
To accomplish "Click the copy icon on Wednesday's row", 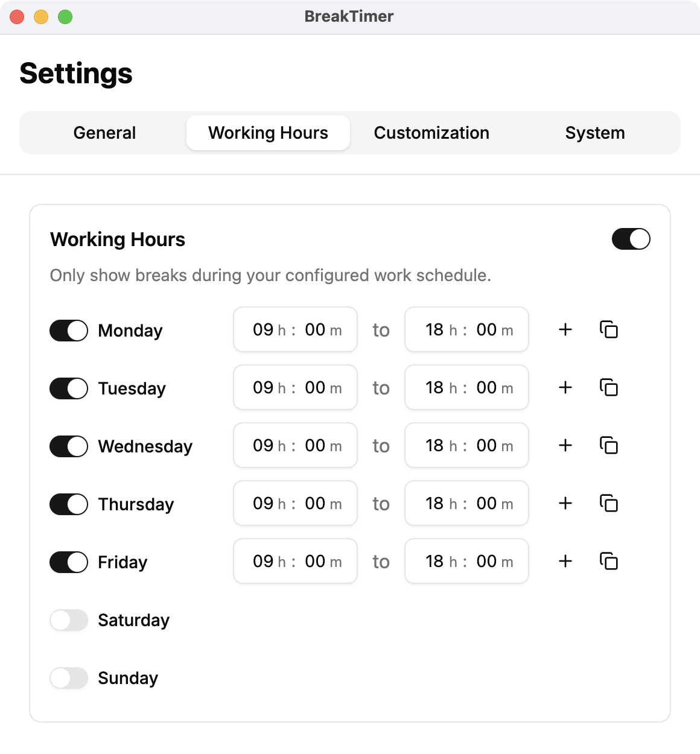I will pyautogui.click(x=609, y=445).
